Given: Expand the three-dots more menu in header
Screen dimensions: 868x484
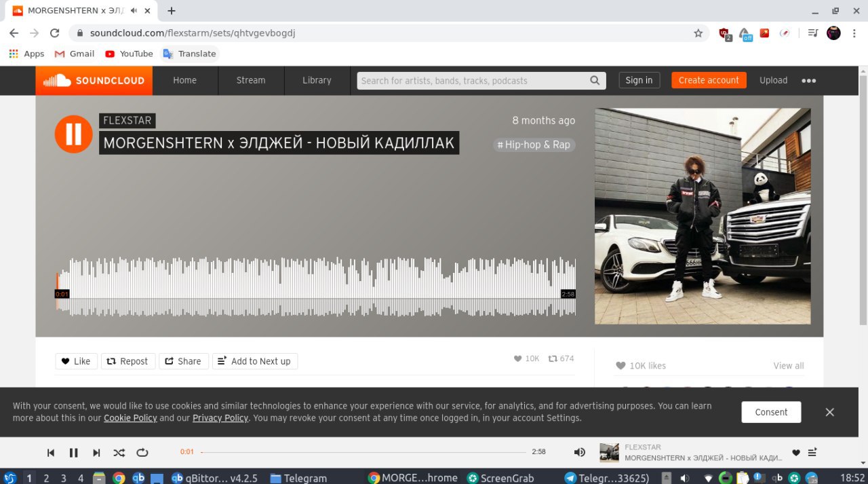Looking at the screenshot, I should pos(808,80).
